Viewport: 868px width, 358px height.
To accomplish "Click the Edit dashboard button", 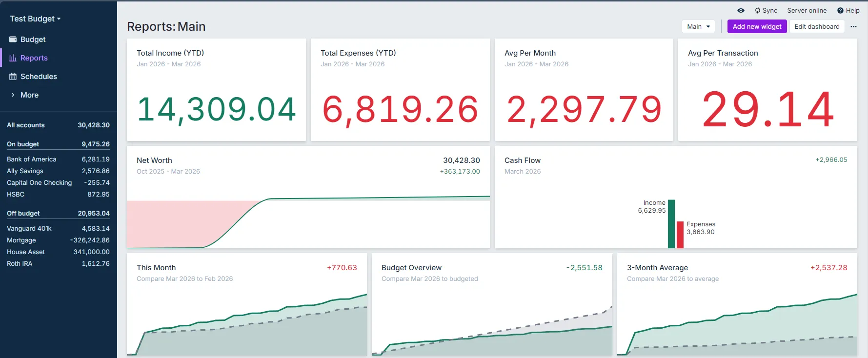I will click(817, 27).
